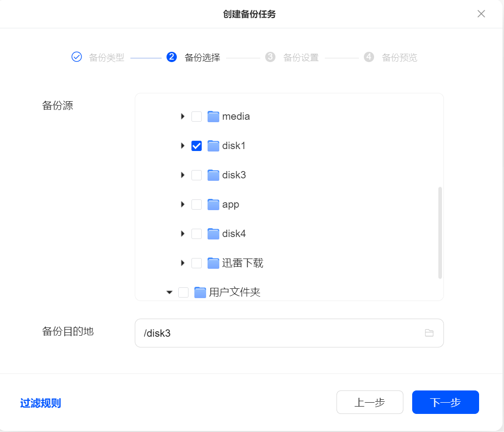Expand the 迅雷下载 folder tree node
This screenshot has width=504, height=432.
click(183, 263)
